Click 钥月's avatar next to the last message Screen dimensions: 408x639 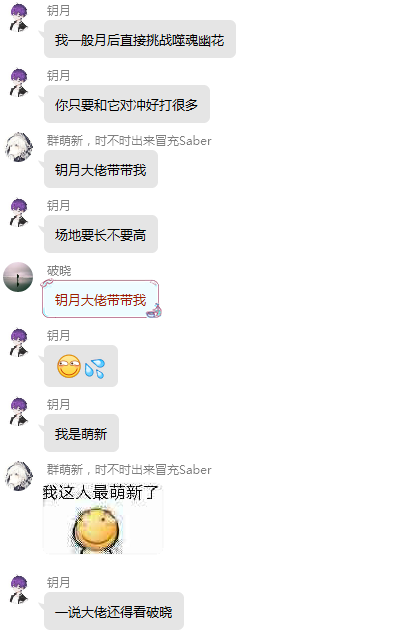pyautogui.click(x=18, y=589)
